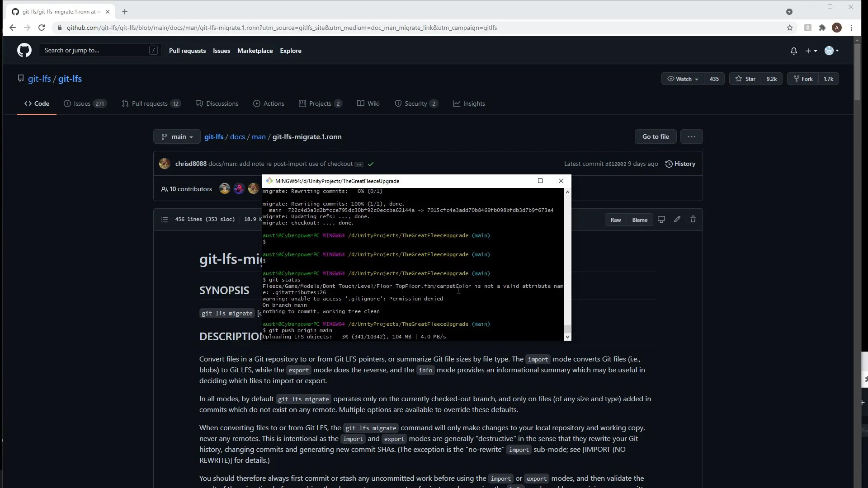Click the MINGW64 terminal title icon
868x488 pixels.
point(269,181)
